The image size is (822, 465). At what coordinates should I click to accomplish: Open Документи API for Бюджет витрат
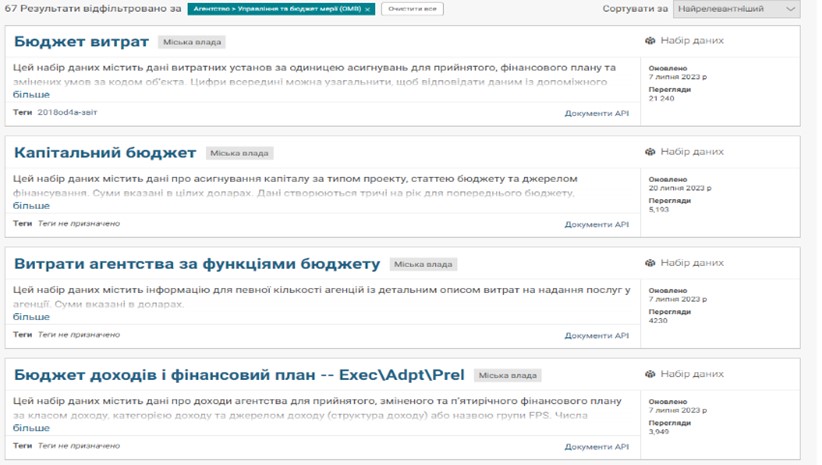pos(597,113)
